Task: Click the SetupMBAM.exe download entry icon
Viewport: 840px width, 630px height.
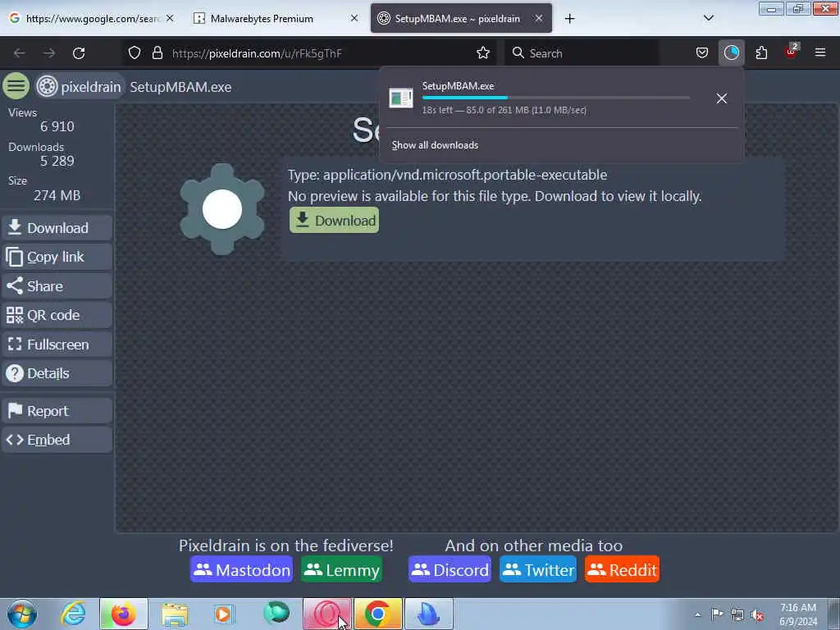Action: [401, 98]
